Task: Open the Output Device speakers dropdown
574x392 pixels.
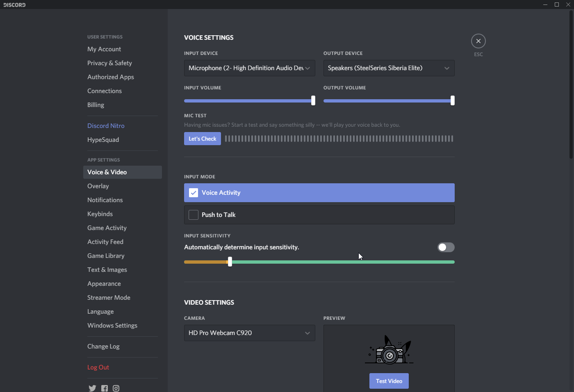Action: (389, 68)
